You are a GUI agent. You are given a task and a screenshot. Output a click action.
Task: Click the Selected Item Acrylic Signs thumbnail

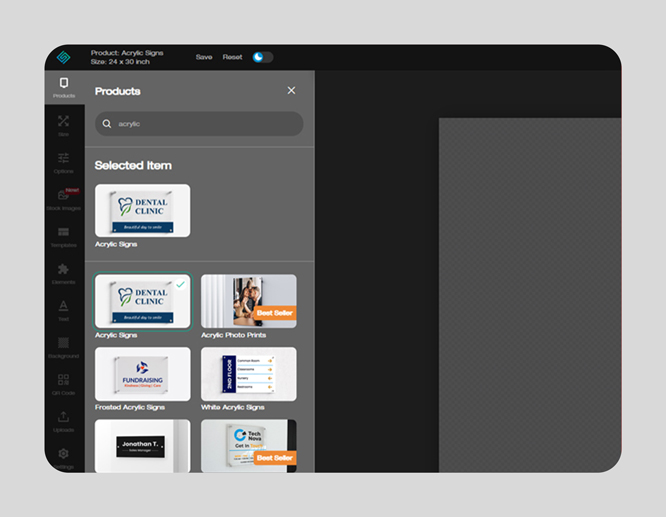click(143, 211)
